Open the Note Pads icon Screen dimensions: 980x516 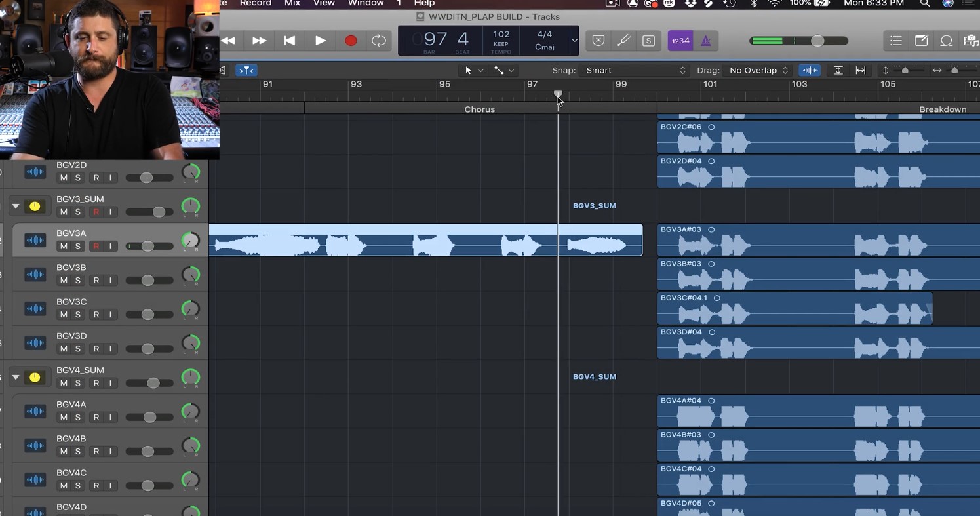(921, 41)
